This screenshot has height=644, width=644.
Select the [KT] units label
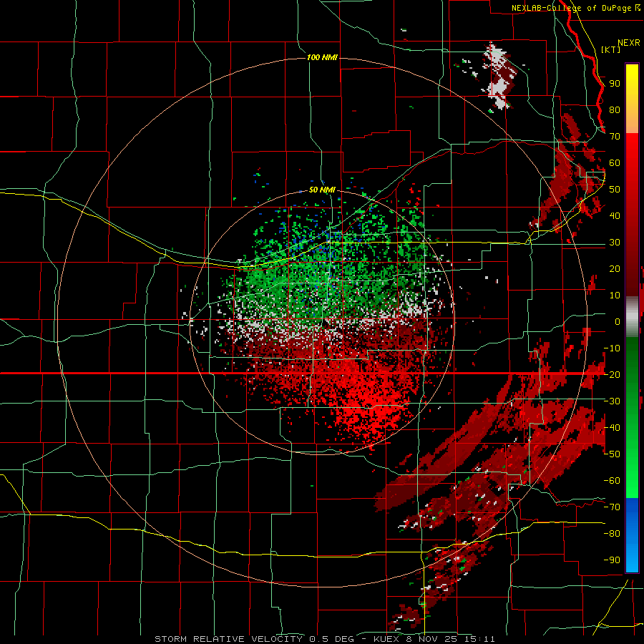[611, 49]
